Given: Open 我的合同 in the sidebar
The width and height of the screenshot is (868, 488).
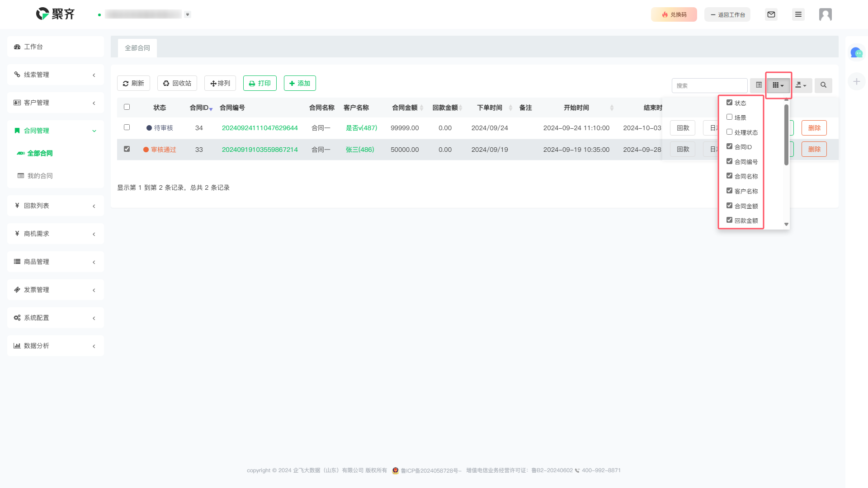Looking at the screenshot, I should click(x=40, y=176).
